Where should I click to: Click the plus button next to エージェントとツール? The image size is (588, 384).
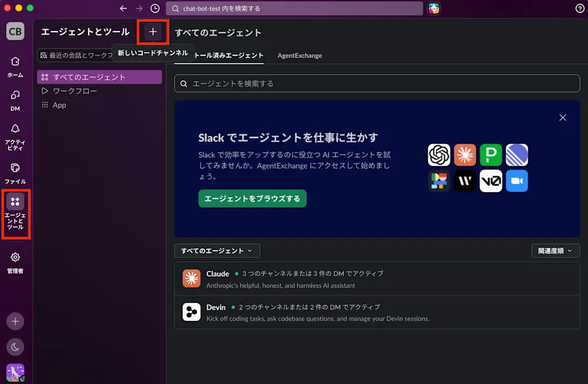(x=153, y=32)
